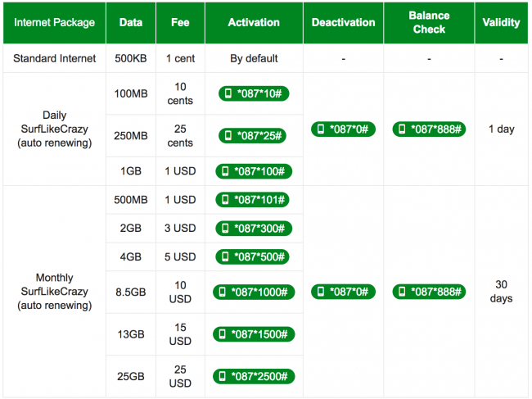Click the Monthly SurfLikeCrazy deactivation code *087*0#
This screenshot has width=532, height=399.
[344, 291]
